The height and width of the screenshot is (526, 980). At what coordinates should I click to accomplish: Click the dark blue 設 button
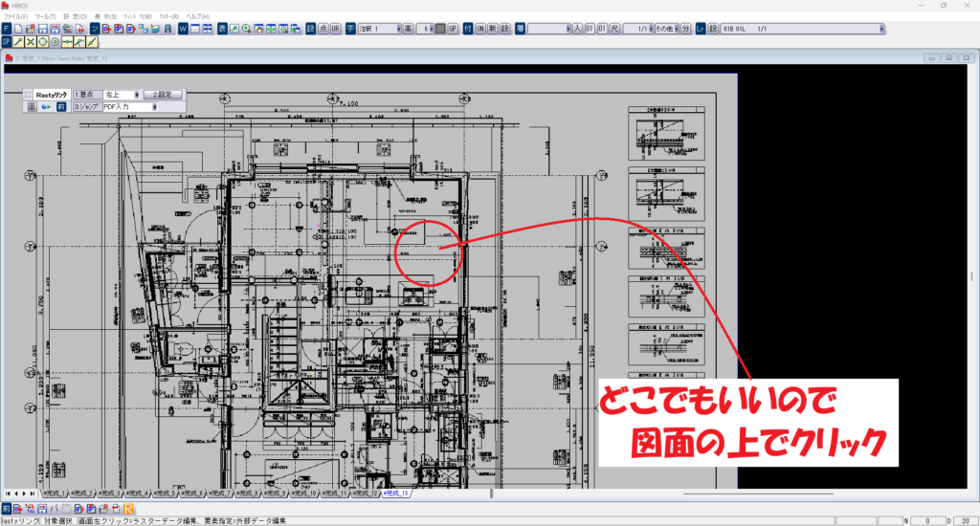click(311, 29)
